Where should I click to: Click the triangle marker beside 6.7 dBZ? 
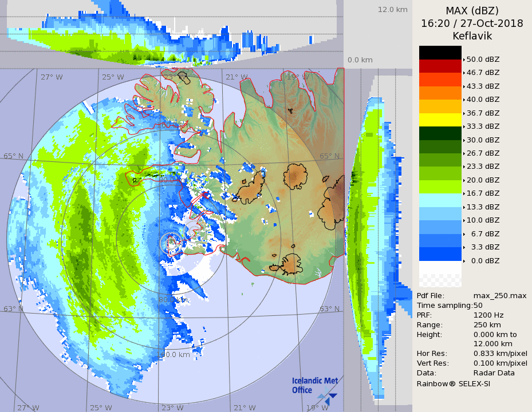pyautogui.click(x=464, y=234)
